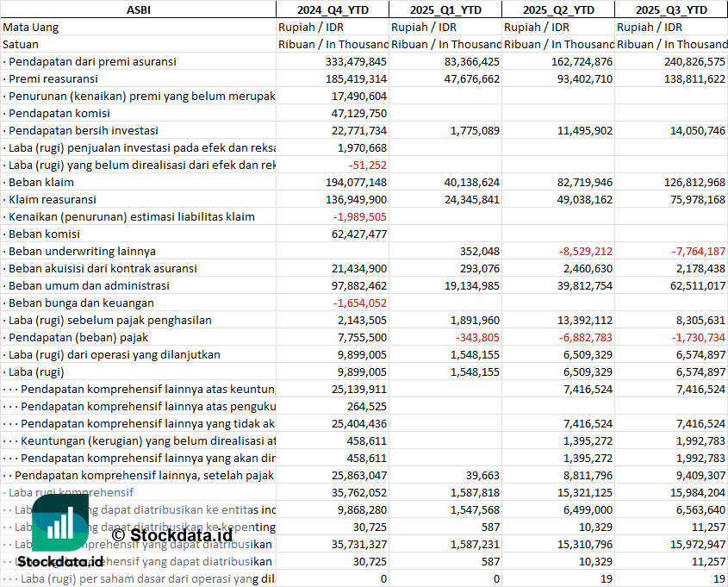Select the 2024_Q4_YTD column header
This screenshot has width=728, height=587.
[332, 9]
